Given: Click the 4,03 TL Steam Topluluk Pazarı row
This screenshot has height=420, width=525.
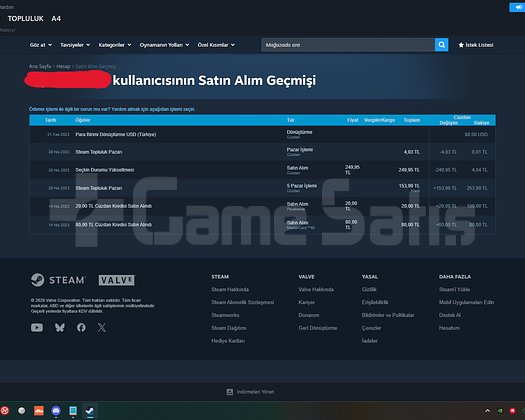Looking at the screenshot, I should (262, 152).
